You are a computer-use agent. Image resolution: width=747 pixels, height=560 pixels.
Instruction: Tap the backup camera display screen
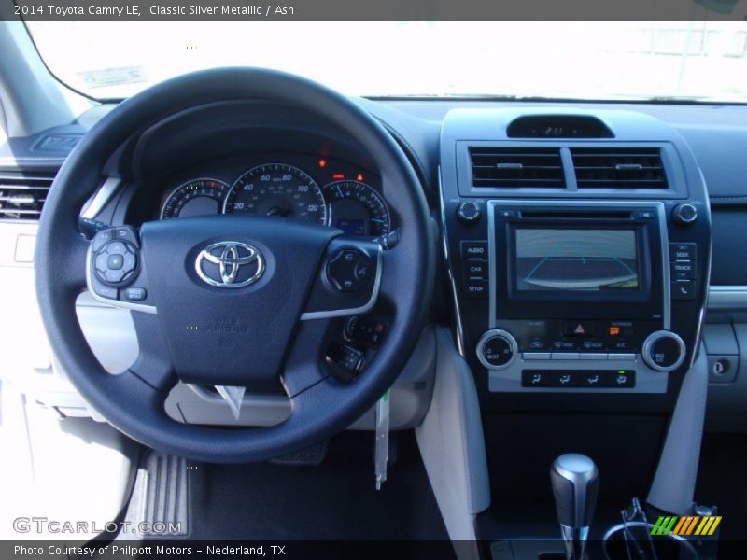[576, 259]
